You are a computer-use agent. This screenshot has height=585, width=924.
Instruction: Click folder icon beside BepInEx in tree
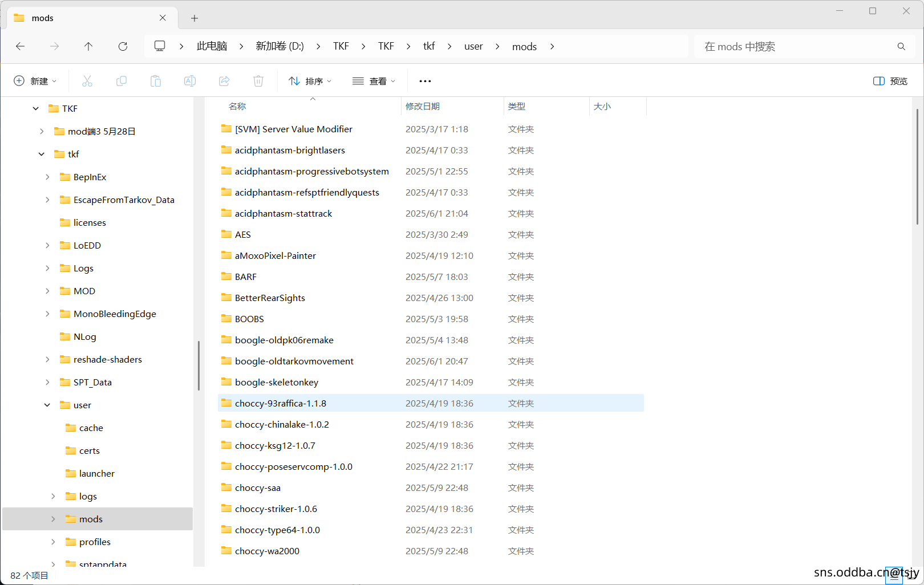[65, 177]
